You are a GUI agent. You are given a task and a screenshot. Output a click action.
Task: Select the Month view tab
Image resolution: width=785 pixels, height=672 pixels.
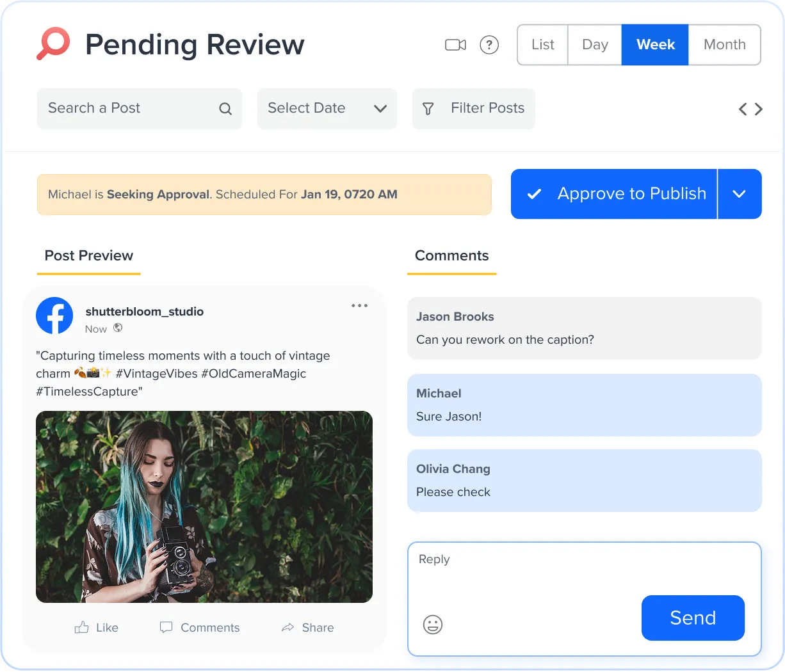tap(724, 45)
